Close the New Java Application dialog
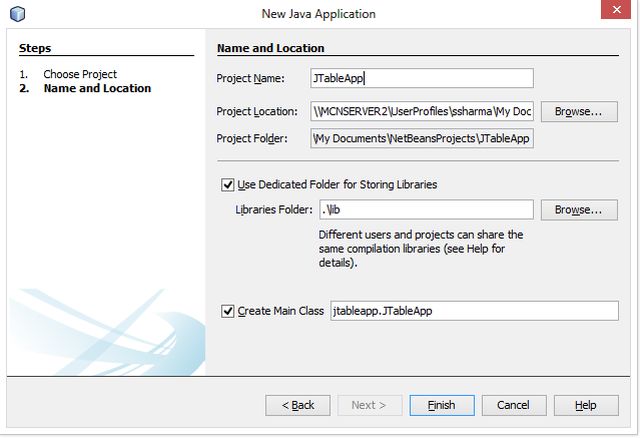This screenshot has width=640, height=438. pyautogui.click(x=616, y=9)
